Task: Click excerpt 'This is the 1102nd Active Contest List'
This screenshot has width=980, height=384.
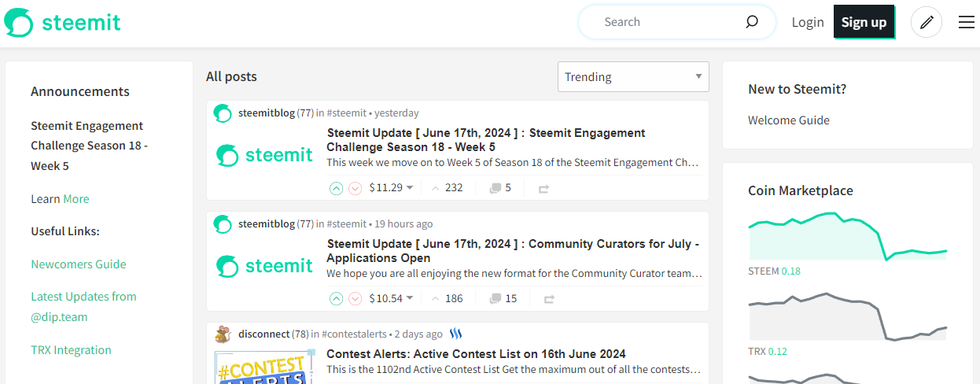Action: coord(514,369)
